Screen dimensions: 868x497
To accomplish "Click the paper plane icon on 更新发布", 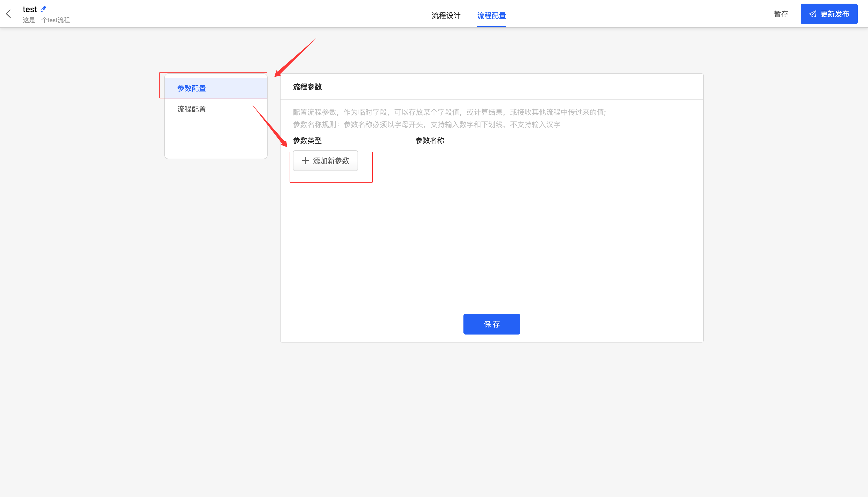I will [813, 14].
